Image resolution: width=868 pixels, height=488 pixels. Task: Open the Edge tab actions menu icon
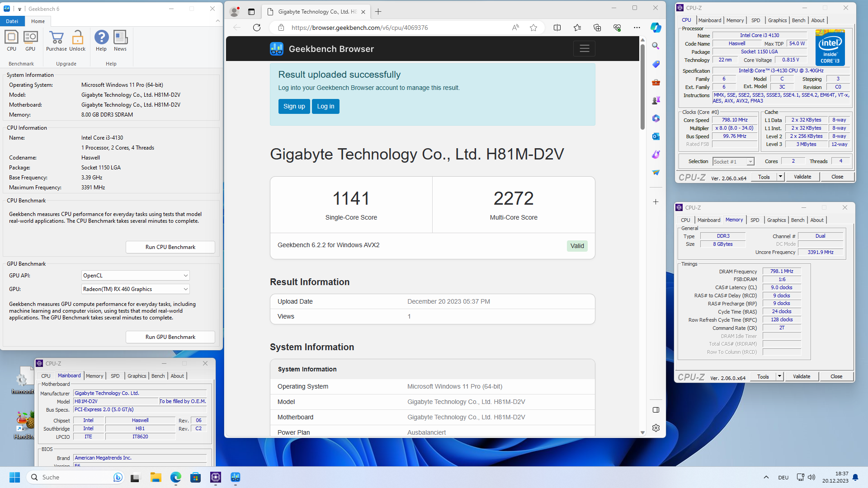[x=251, y=12]
